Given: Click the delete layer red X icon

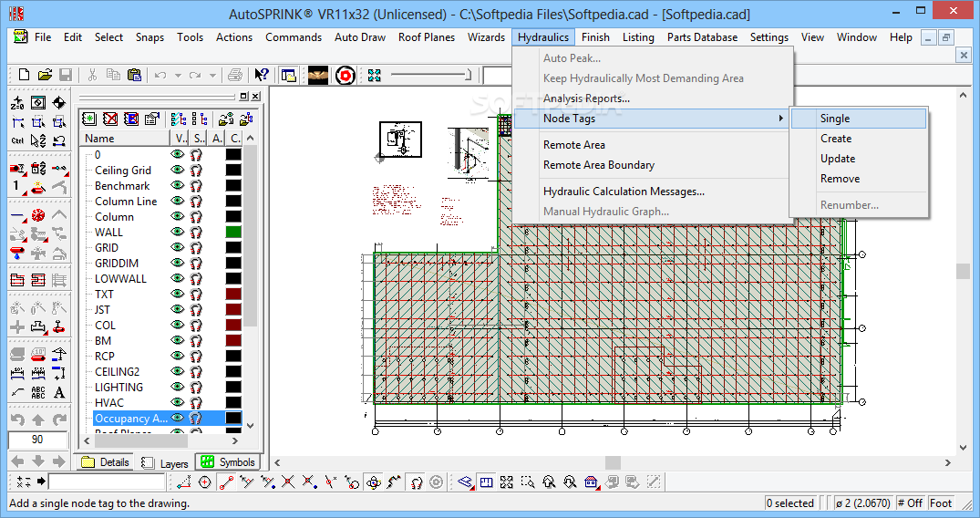Looking at the screenshot, I should (x=110, y=119).
